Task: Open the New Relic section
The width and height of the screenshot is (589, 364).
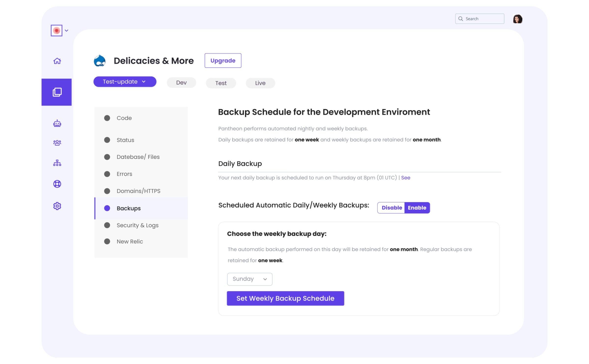Action: [141, 242]
